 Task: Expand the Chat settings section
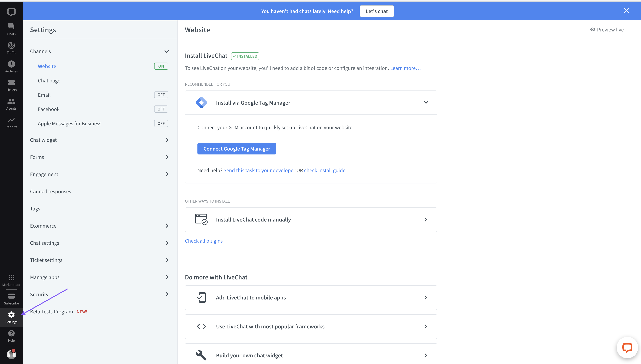tap(100, 243)
